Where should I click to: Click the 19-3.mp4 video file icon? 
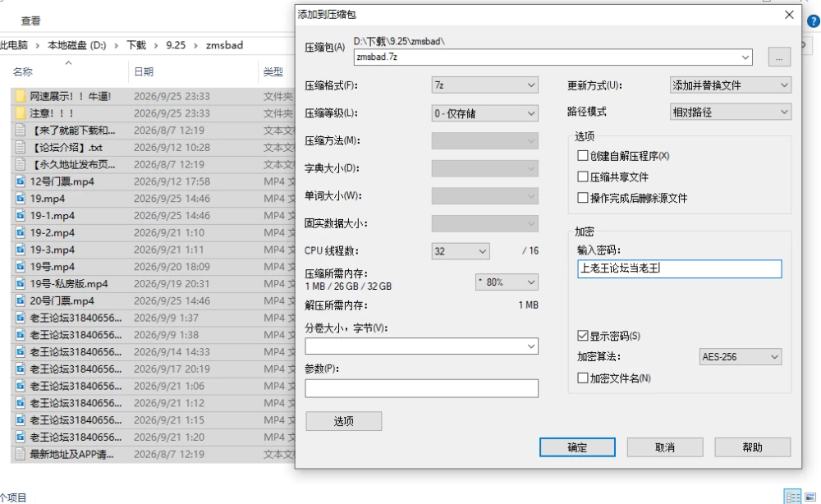point(21,250)
